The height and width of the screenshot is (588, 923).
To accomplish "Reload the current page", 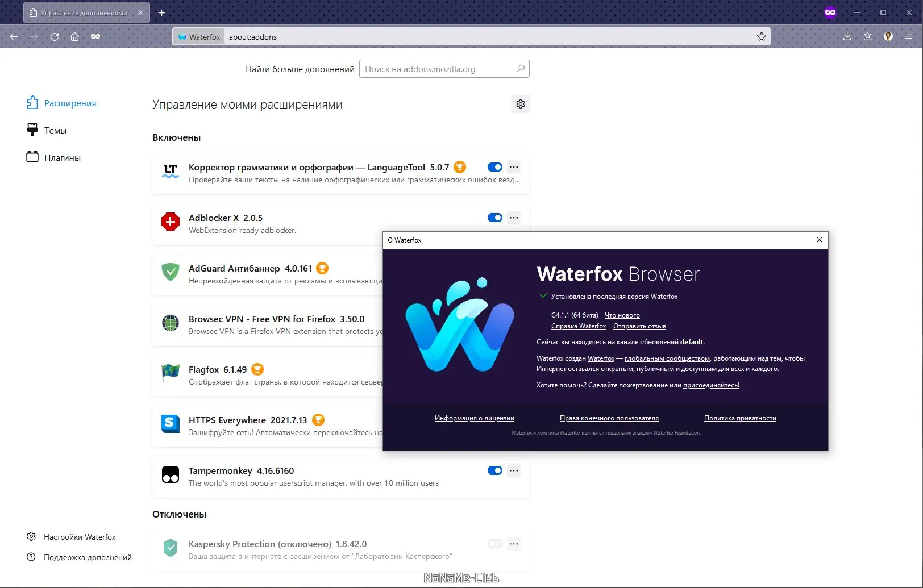I will click(x=55, y=37).
